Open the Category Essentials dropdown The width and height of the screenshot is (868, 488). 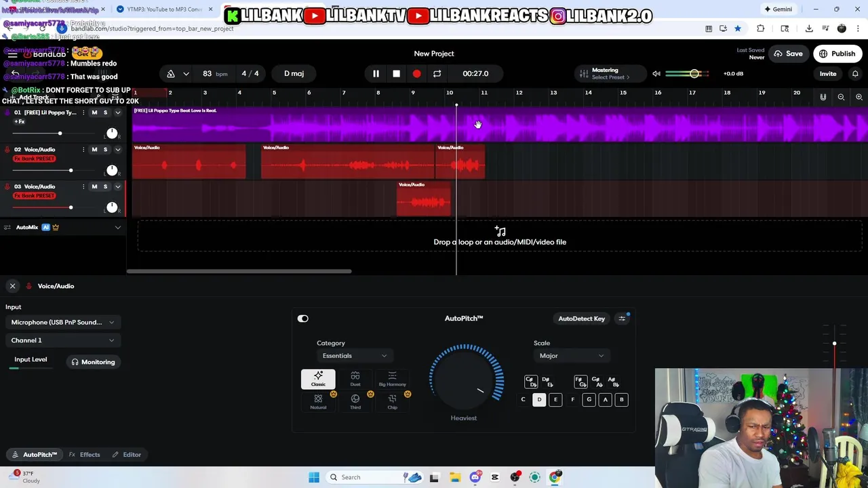[355, 356]
